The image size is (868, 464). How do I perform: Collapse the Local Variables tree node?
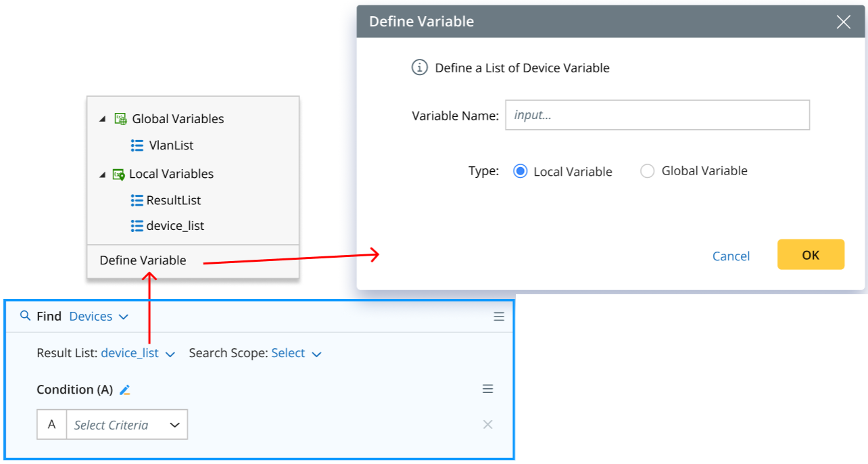(x=103, y=175)
